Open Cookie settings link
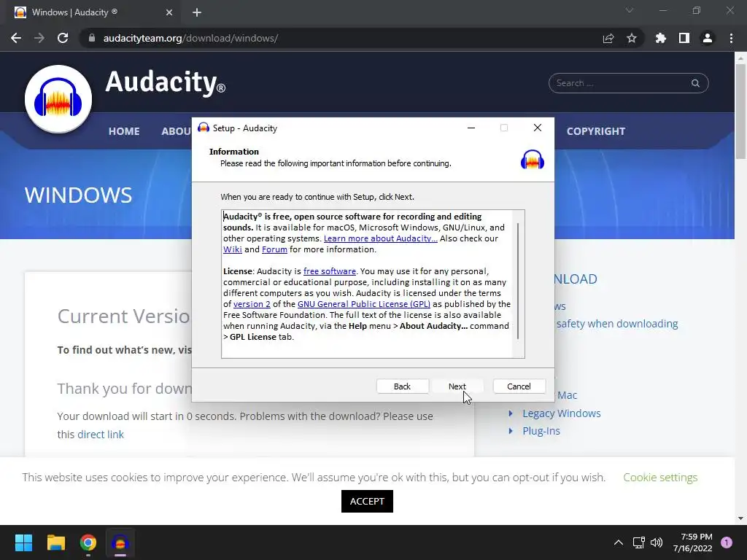The height and width of the screenshot is (560, 747). [x=660, y=478]
